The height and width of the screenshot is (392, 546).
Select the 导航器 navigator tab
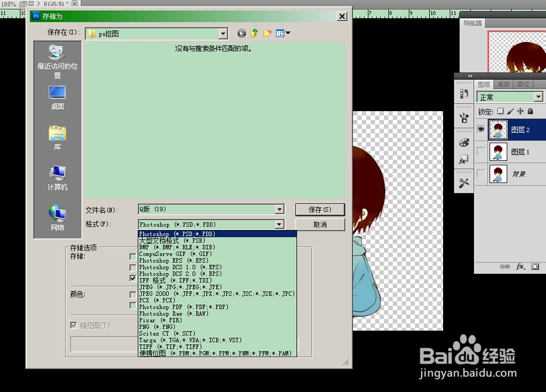(472, 23)
